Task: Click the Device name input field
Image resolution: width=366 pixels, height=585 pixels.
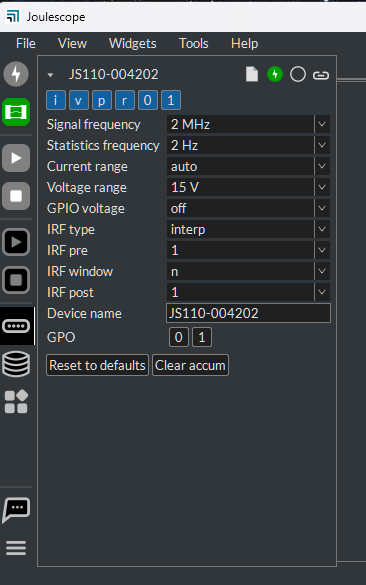Action: tap(248, 313)
